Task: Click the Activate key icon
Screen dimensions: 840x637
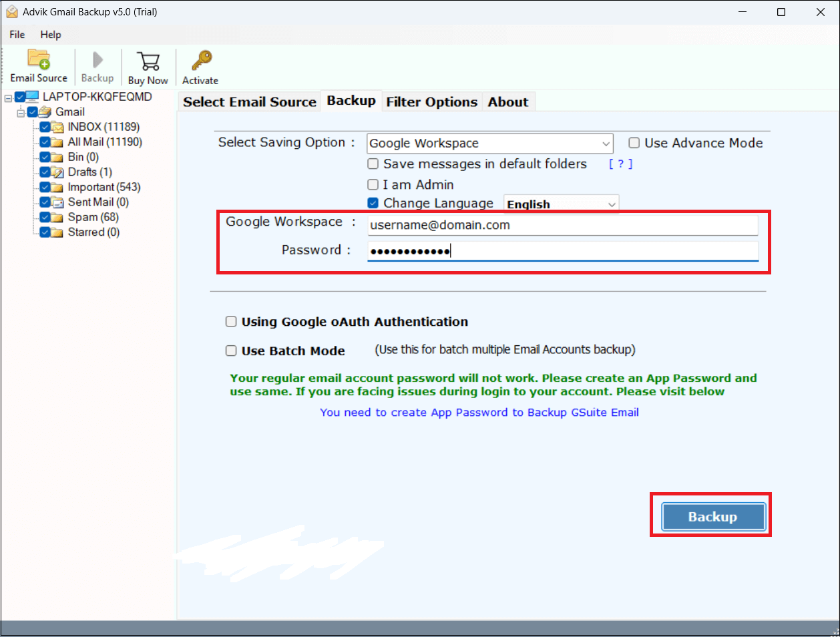Action: [x=201, y=60]
